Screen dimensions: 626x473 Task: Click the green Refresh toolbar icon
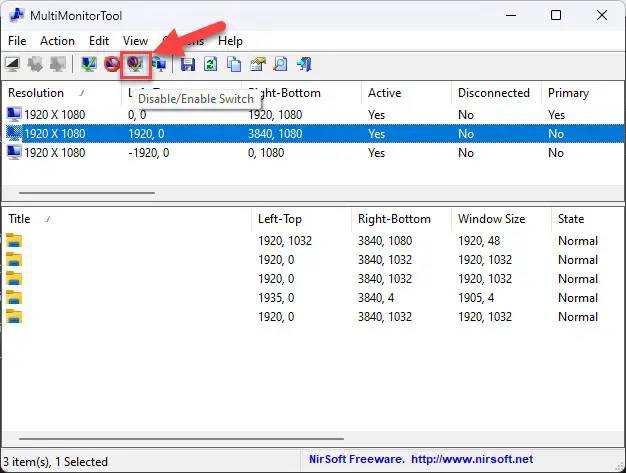(x=211, y=64)
